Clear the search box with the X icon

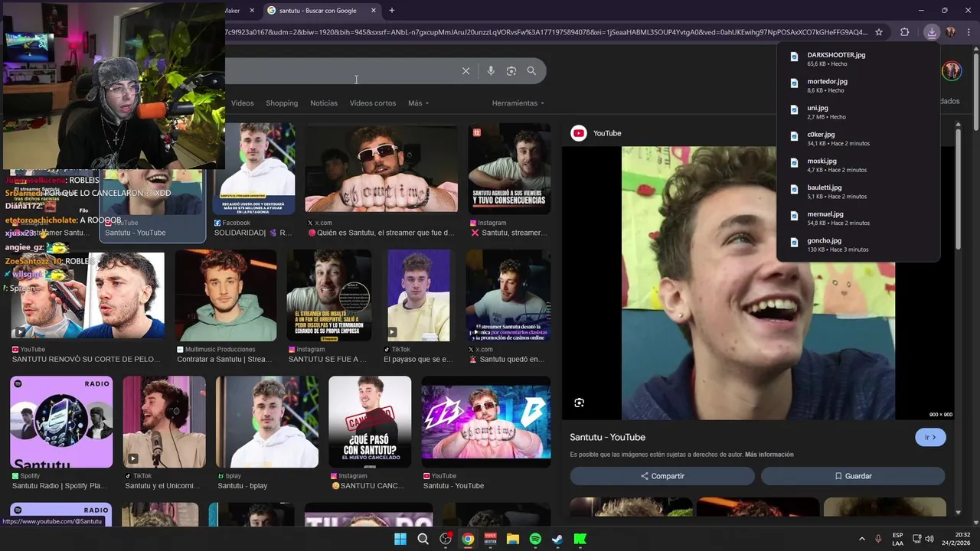click(x=465, y=71)
